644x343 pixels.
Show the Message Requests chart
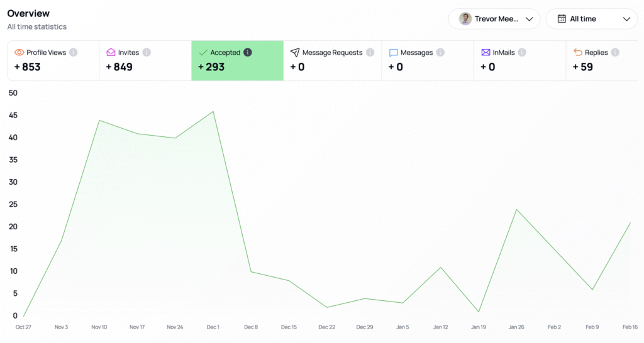click(x=332, y=61)
